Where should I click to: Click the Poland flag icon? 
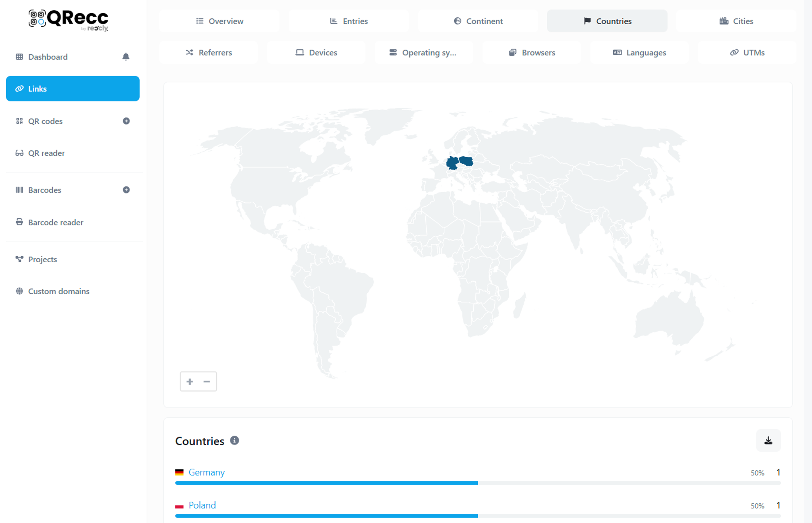point(179,505)
